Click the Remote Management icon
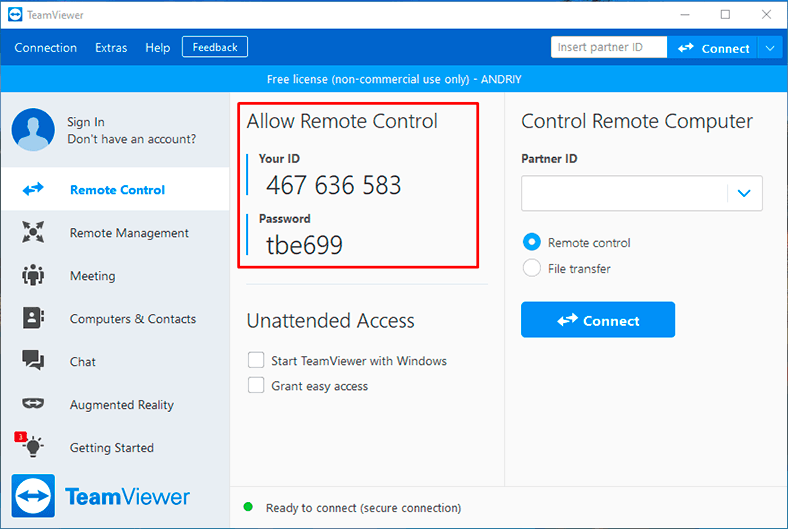The image size is (788, 529). [x=33, y=232]
